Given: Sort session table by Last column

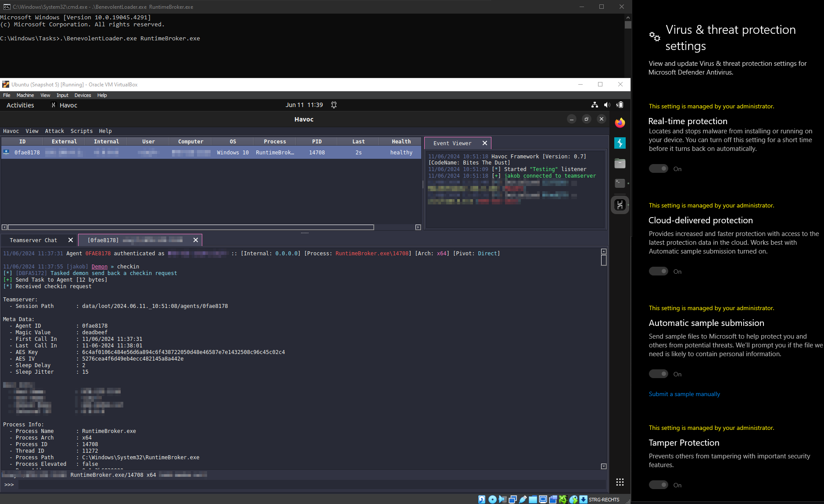Looking at the screenshot, I should tap(358, 142).
